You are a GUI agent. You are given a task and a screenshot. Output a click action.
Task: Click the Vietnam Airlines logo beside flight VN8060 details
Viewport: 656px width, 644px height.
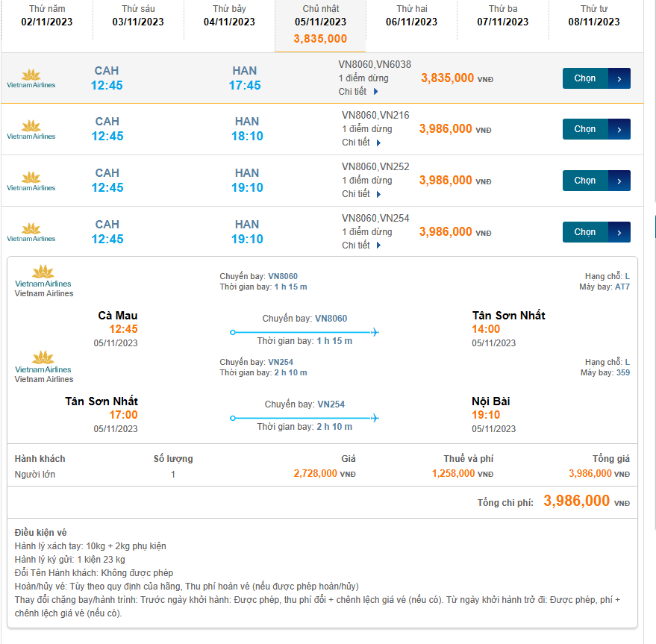coord(43,276)
